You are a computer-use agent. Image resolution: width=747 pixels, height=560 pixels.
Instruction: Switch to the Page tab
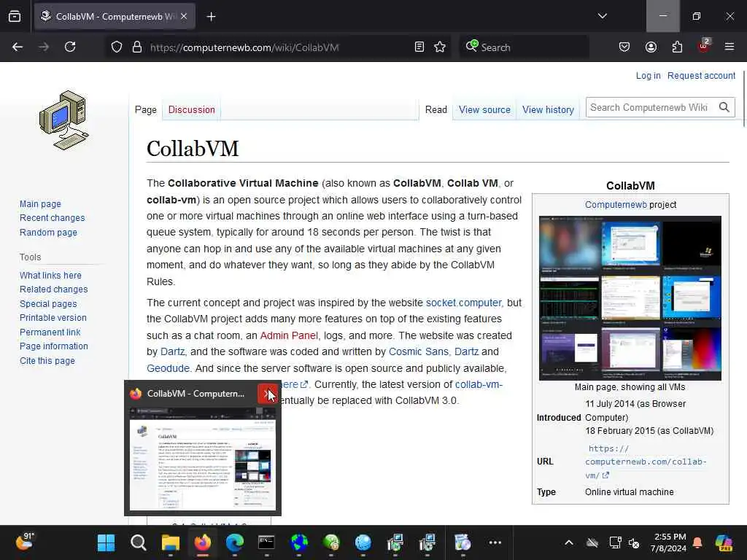click(146, 110)
